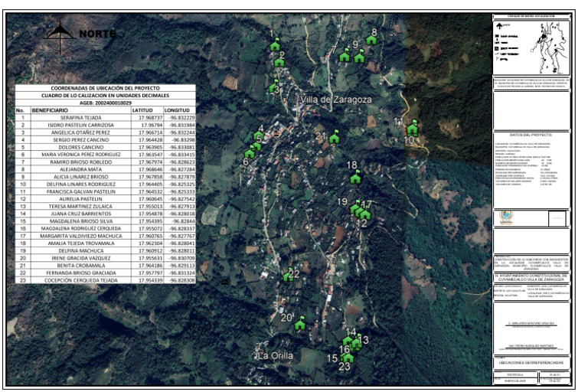Click the north arrow symbol beside NORTE
Viewport: 588px width, 392px height.
[x=60, y=38]
